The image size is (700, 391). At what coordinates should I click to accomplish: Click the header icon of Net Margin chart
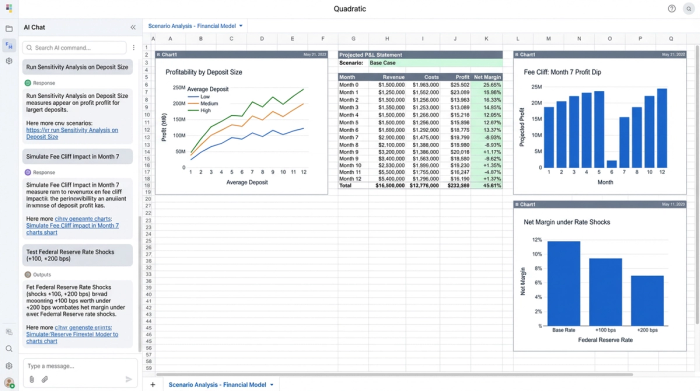[517, 204]
